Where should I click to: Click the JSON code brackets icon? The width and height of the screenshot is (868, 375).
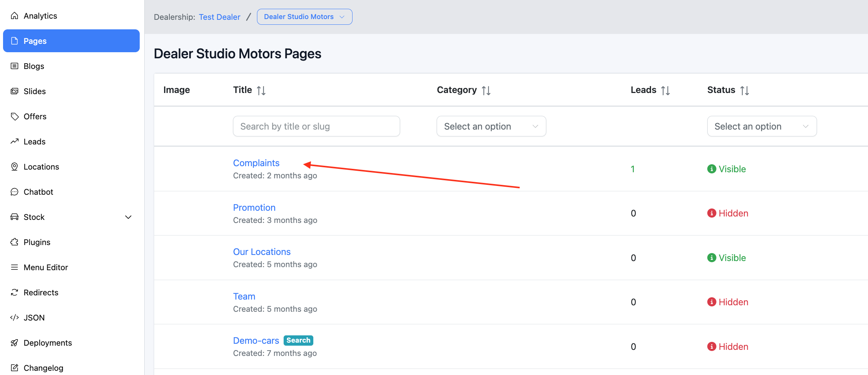tap(14, 317)
